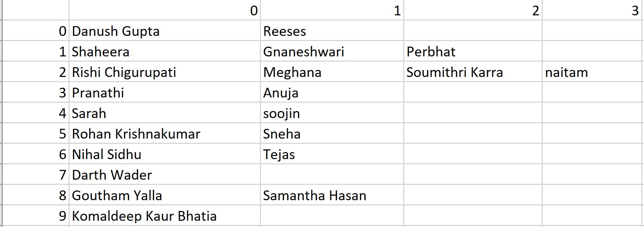The image size is (644, 227).
Task: Select the column header labeled 2
Action: coord(473,10)
